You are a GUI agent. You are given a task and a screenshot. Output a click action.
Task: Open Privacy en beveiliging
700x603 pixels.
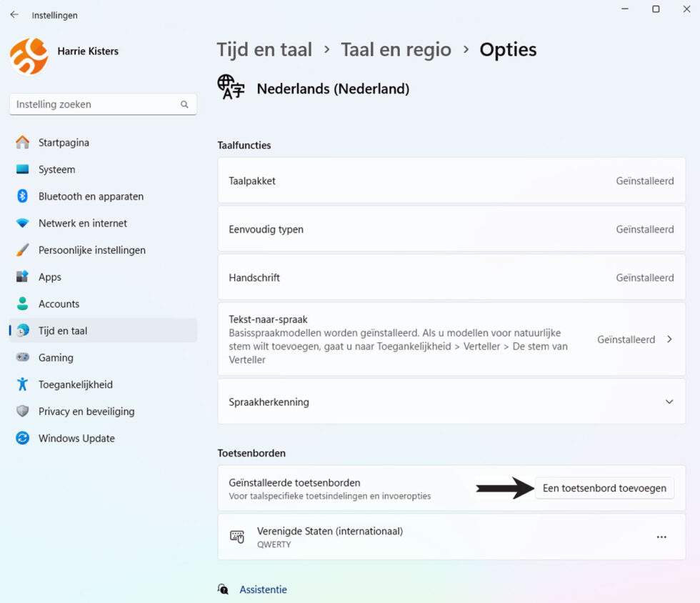86,411
